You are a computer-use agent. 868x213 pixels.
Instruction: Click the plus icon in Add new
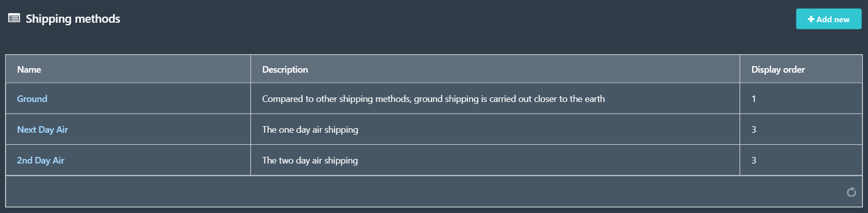(811, 19)
